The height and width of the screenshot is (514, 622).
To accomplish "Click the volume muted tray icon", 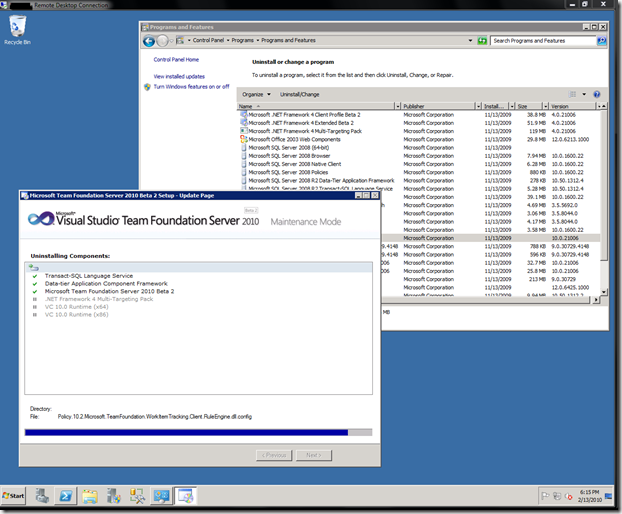I will click(568, 496).
